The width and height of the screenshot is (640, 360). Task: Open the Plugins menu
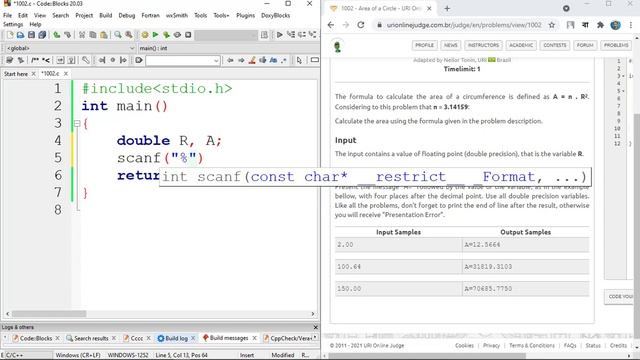click(x=245, y=16)
